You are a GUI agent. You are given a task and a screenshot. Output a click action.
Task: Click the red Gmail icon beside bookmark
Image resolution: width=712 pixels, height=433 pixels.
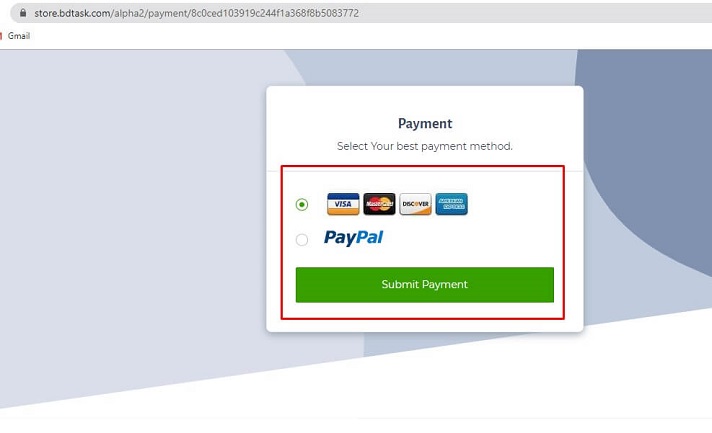tap(1, 36)
